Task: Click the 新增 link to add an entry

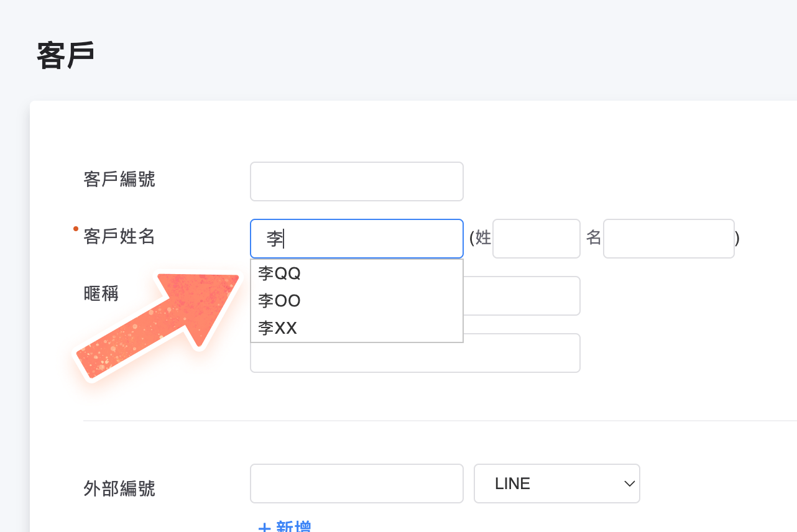Action: pos(292,528)
